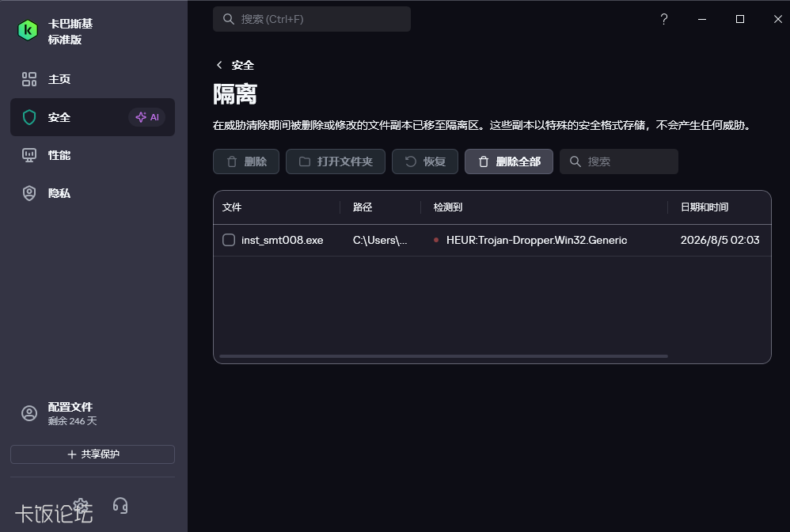Image resolution: width=790 pixels, height=532 pixels.
Task: Sort by 路径 column header
Action: pyautogui.click(x=363, y=207)
